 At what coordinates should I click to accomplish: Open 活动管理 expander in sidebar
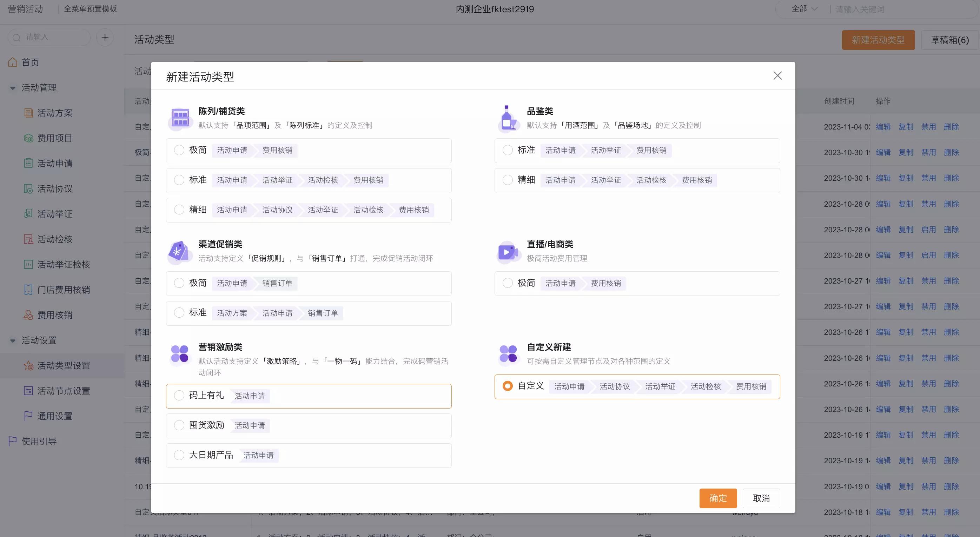click(11, 88)
